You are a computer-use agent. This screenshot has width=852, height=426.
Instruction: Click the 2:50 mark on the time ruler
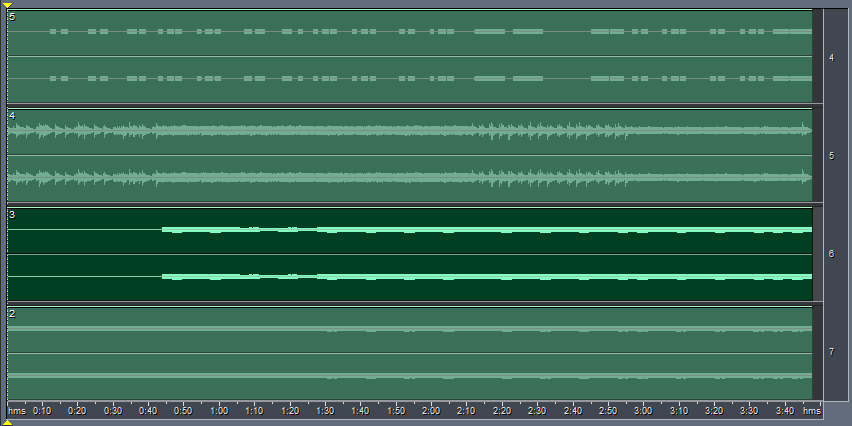608,410
